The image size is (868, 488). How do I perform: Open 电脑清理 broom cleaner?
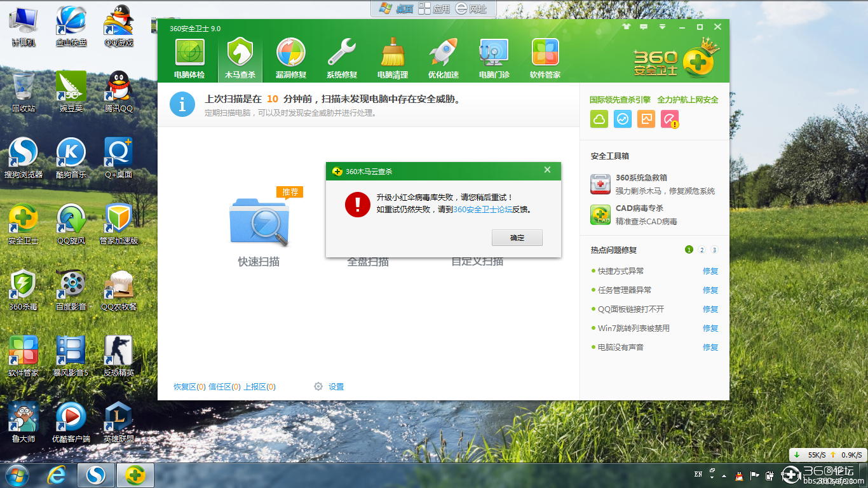pos(393,59)
